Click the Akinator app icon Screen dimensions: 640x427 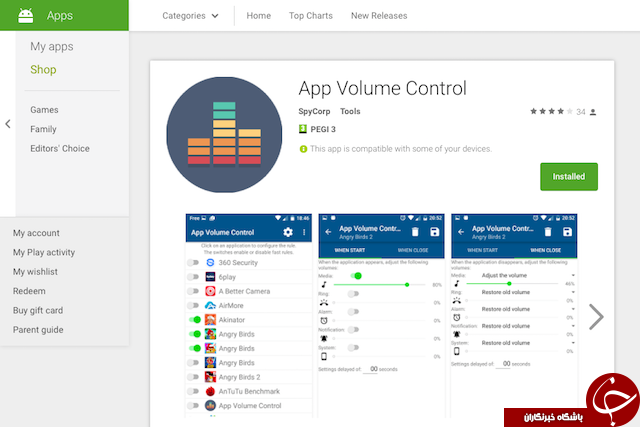click(210, 320)
